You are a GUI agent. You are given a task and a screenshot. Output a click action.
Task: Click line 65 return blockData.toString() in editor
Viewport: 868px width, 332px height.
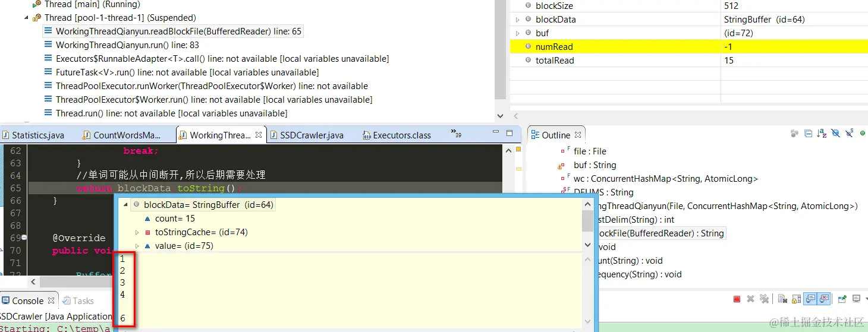159,188
